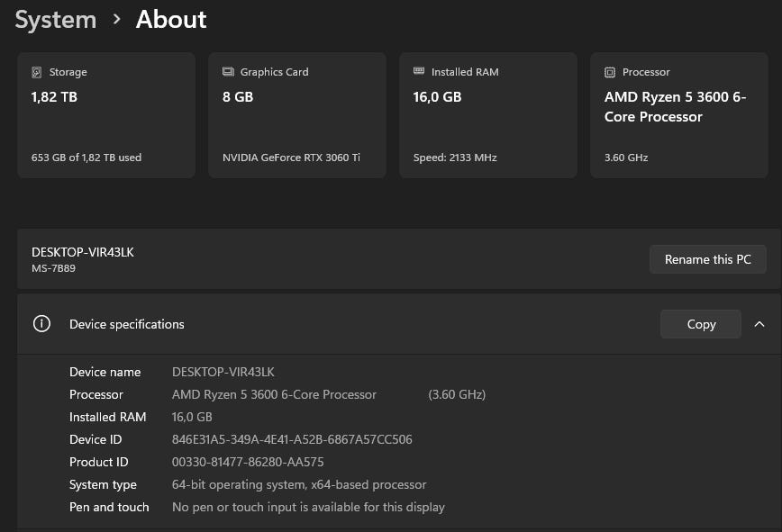Image resolution: width=782 pixels, height=532 pixels.
Task: Click the Storage drive icon
Action: (x=37, y=72)
